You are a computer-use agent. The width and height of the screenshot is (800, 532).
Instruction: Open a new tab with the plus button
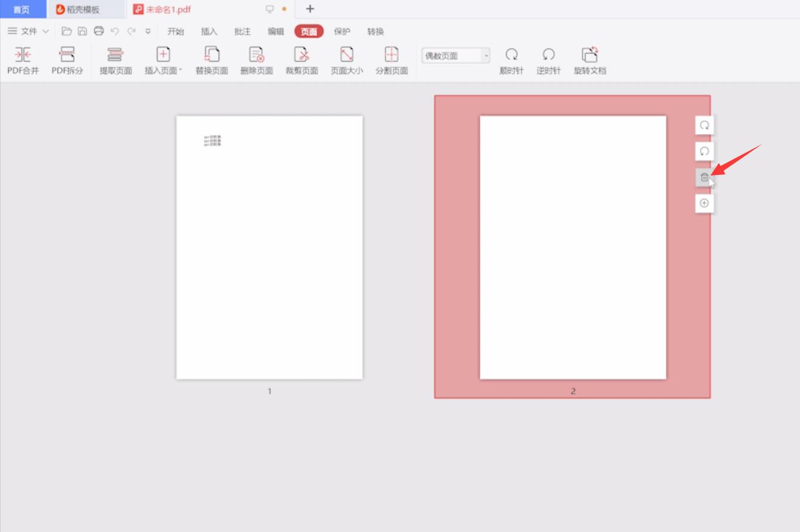pos(310,9)
